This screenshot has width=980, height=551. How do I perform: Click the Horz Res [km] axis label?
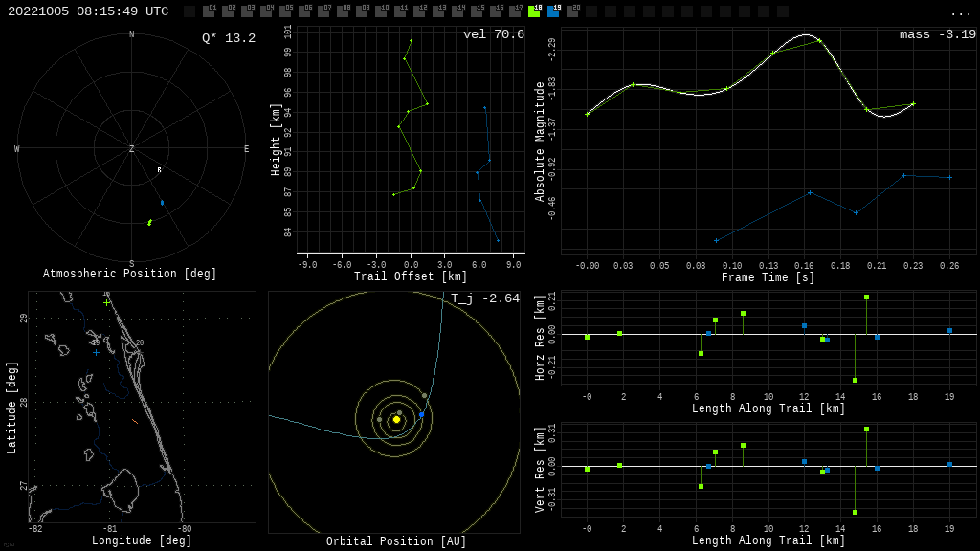[x=540, y=337]
